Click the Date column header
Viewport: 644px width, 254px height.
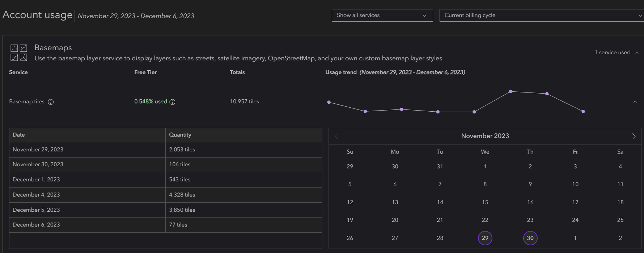[x=19, y=135]
